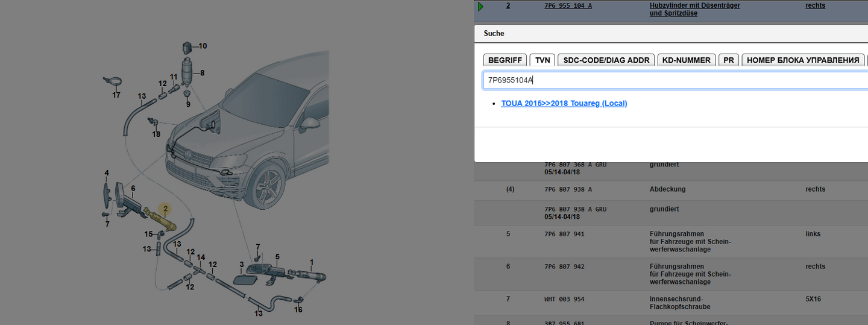This screenshot has width=868, height=325.
Task: Select callout 8 washer pump in diagram
Action: [202, 73]
